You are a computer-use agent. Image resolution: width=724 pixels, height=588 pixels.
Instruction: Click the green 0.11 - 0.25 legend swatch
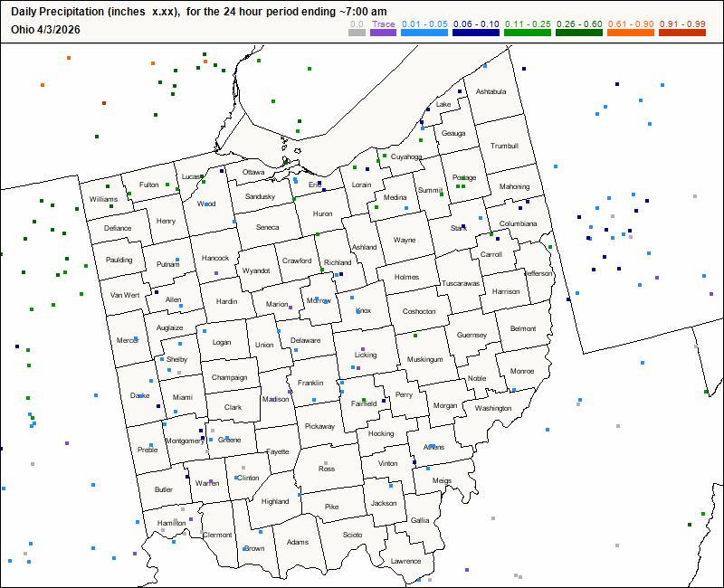(x=527, y=33)
